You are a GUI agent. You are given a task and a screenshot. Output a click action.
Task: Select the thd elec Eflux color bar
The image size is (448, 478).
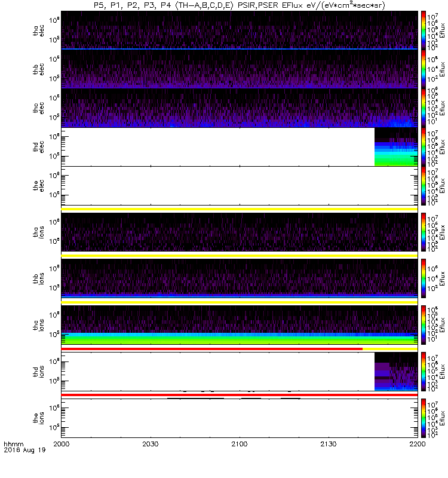424,147
